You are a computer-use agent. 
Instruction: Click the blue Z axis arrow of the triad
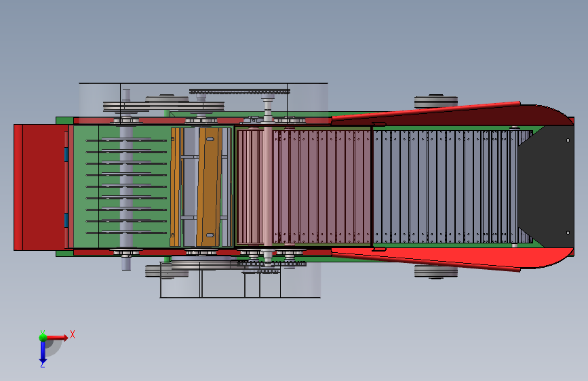(x=42, y=353)
